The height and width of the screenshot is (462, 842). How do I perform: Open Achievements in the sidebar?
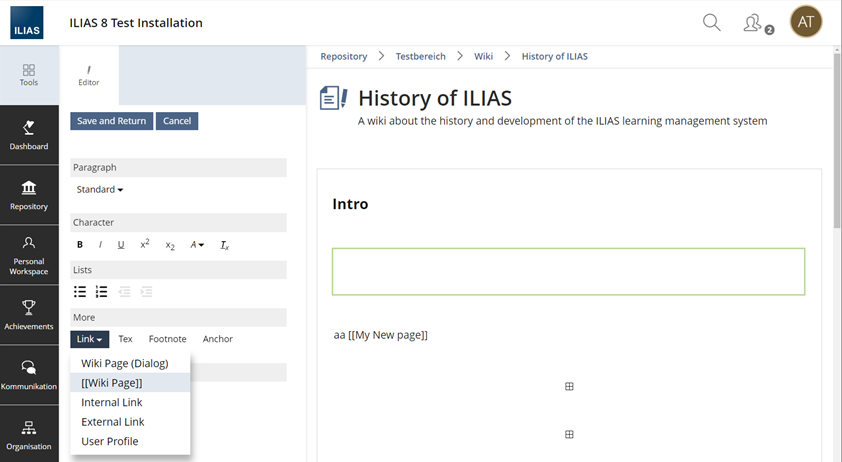[29, 314]
